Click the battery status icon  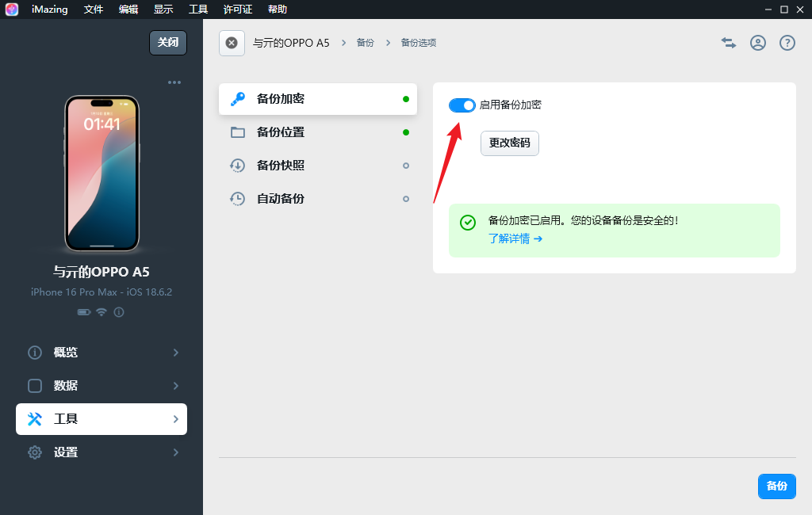(84, 312)
